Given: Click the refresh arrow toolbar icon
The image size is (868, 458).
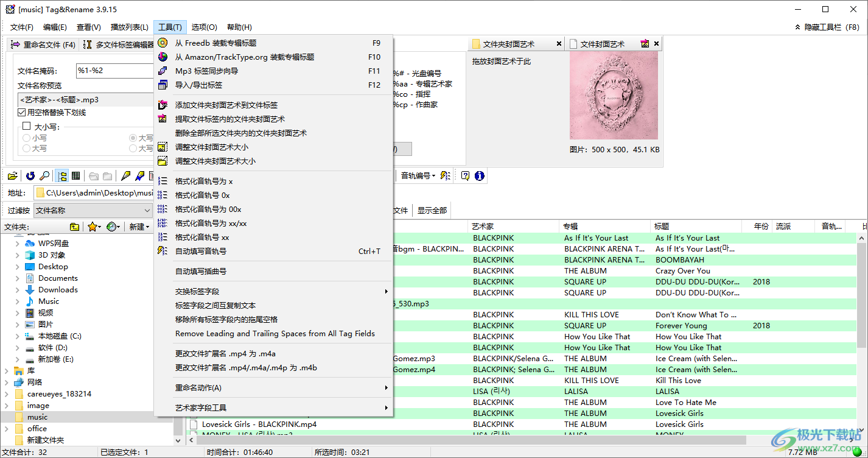Looking at the screenshot, I should [30, 176].
